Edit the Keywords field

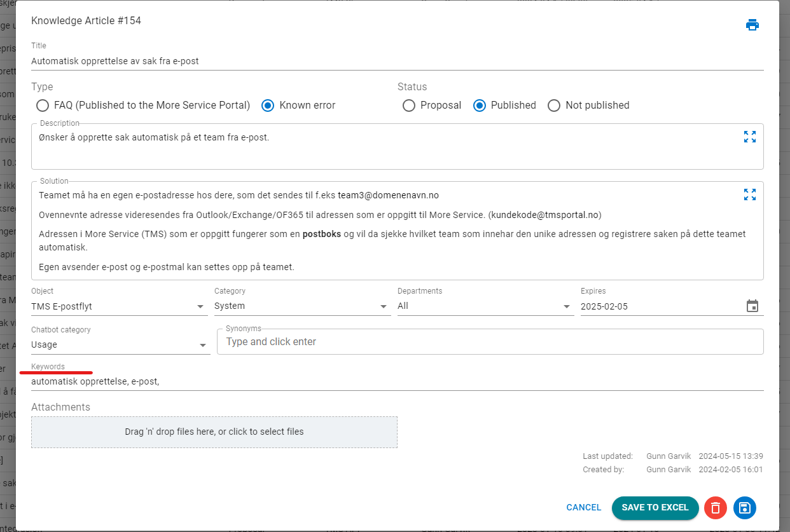[x=398, y=382]
